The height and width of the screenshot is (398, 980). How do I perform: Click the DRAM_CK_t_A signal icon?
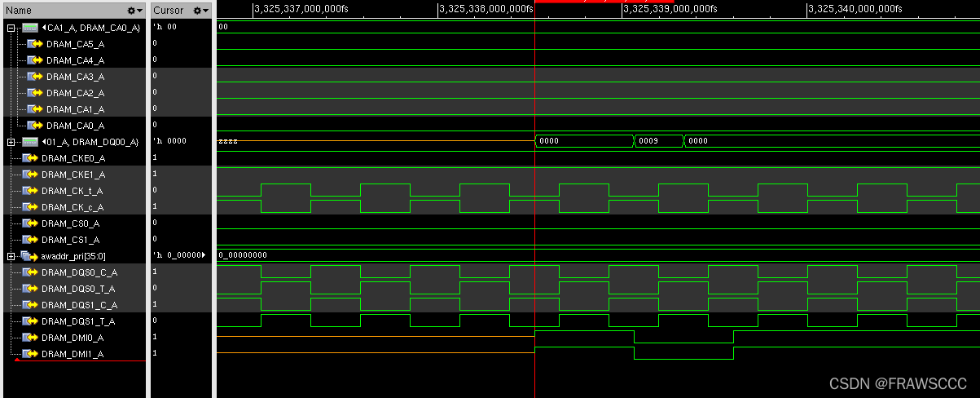click(x=30, y=191)
